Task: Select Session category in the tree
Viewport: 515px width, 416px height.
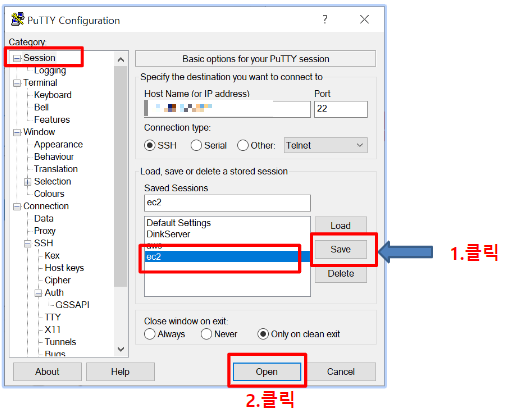Action: coord(39,58)
